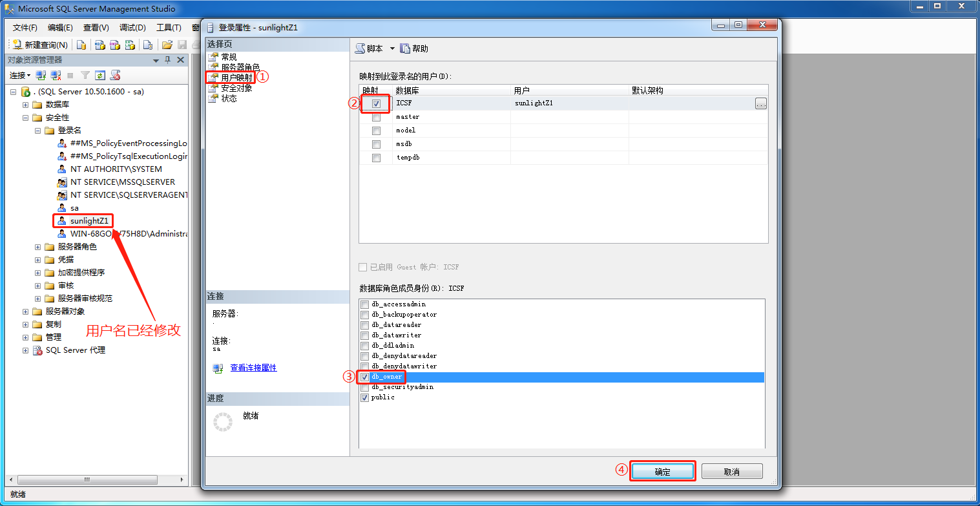Click the Help (帮助) button
Image resolution: width=980 pixels, height=506 pixels.
click(414, 48)
